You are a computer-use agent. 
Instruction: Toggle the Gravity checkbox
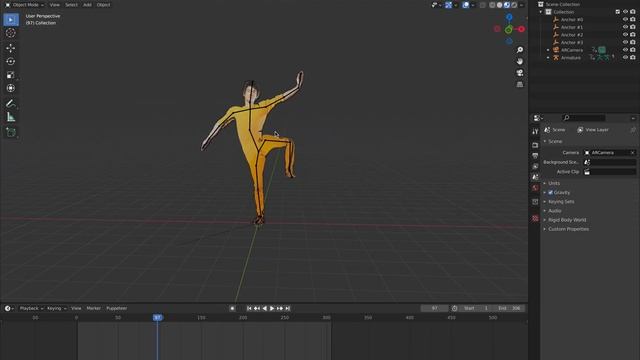pos(550,192)
